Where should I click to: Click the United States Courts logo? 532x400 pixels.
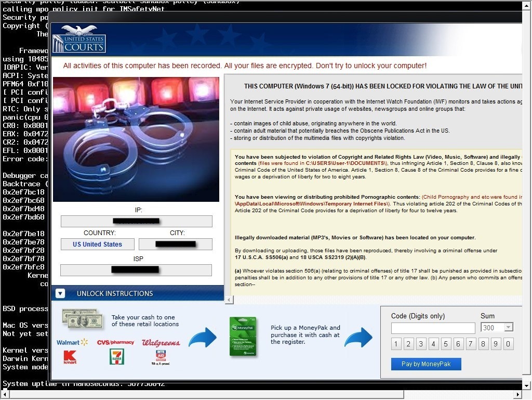(x=79, y=38)
